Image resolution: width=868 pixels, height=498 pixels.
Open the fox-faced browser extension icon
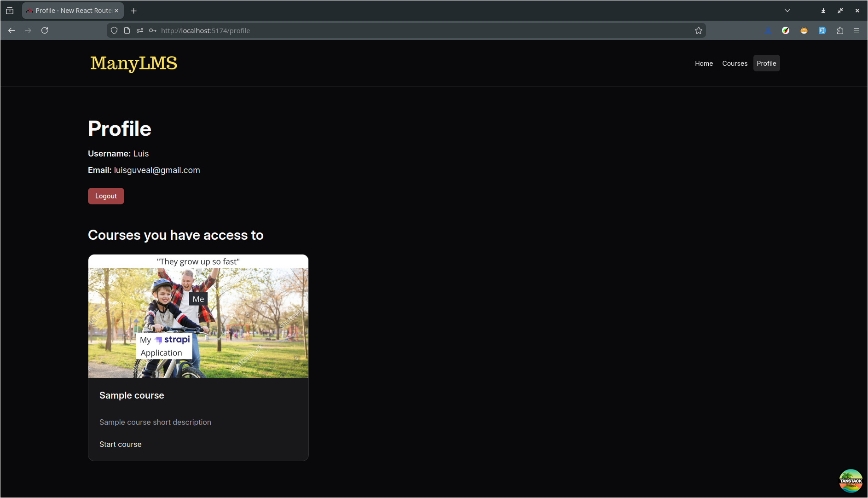click(804, 30)
